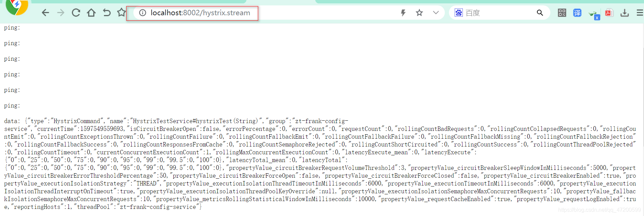
Task: Click the browser back arrow
Action: click(45, 13)
